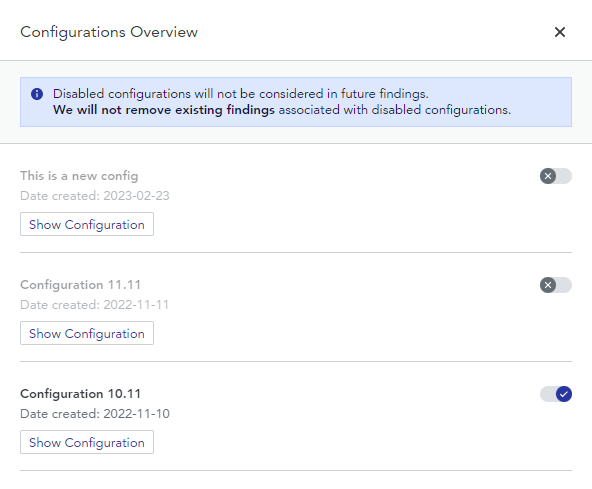Click the gray X knob on Configuration 11.11 switch
This screenshot has width=592, height=489.
[x=548, y=285]
